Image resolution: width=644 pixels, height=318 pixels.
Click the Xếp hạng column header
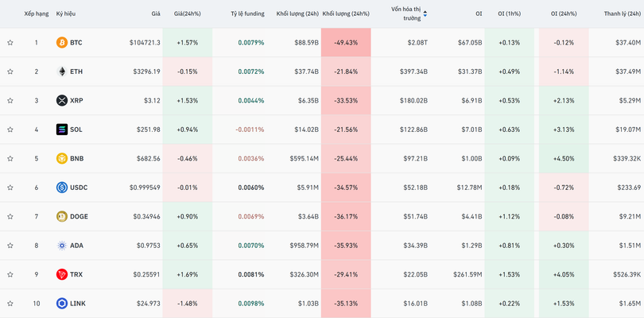(x=36, y=14)
